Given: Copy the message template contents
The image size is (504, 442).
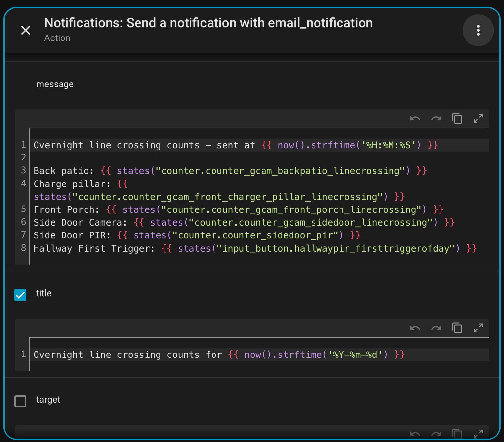Looking at the screenshot, I should coord(457,118).
